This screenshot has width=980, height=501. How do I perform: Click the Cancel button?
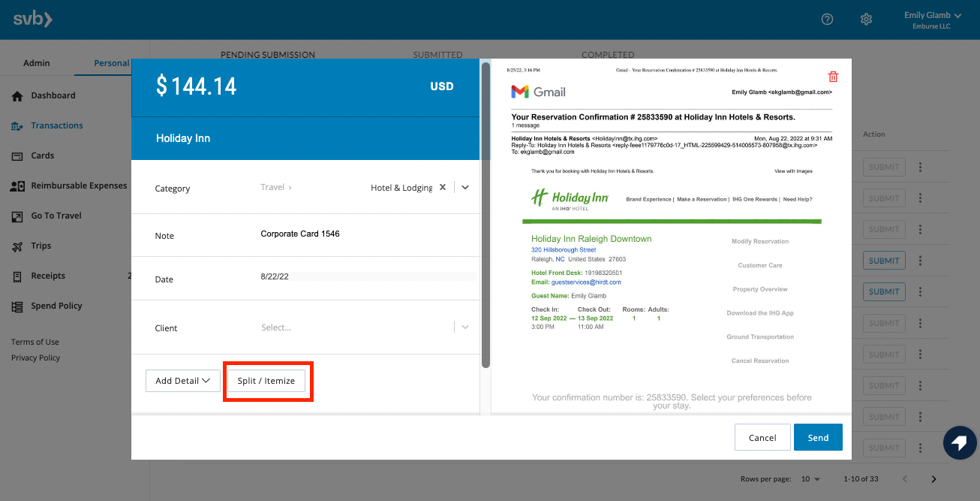click(x=762, y=437)
